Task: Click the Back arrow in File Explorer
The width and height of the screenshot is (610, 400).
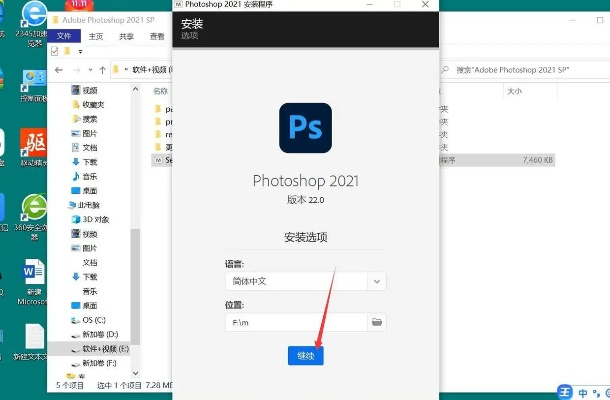Action: [x=59, y=70]
